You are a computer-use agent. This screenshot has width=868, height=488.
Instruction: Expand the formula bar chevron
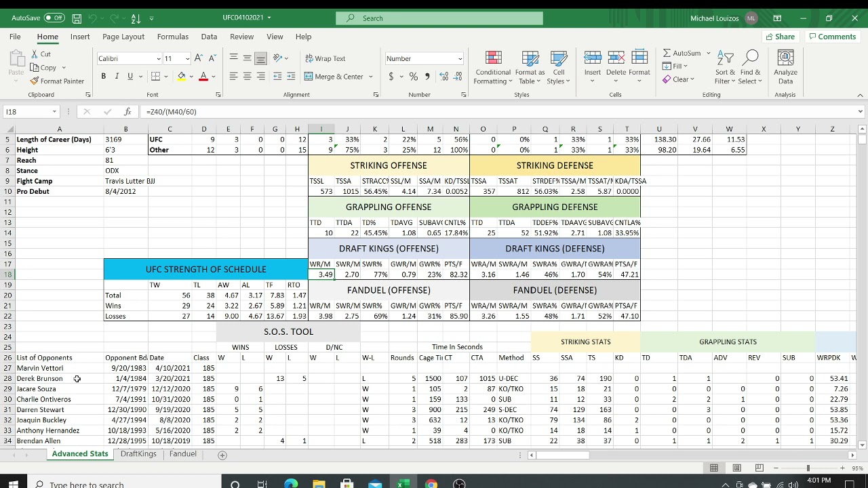click(x=860, y=112)
